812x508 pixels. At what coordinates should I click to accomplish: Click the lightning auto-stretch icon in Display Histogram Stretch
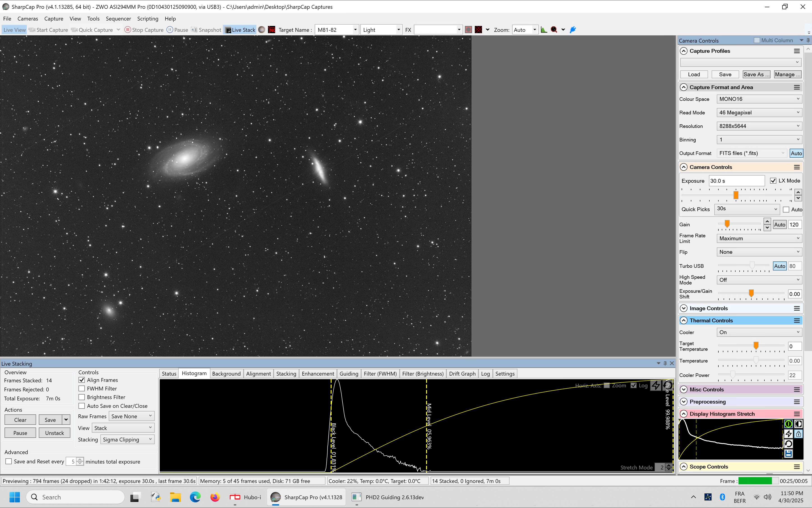tap(788, 434)
